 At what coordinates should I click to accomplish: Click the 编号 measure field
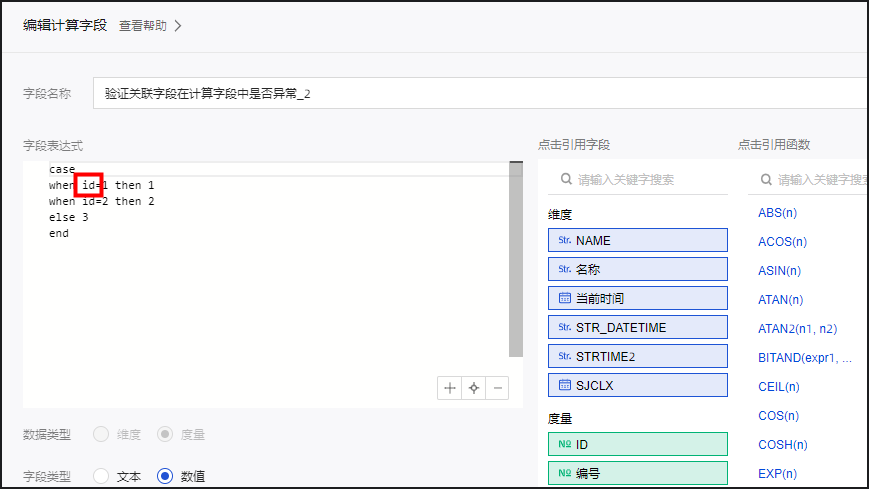coord(637,473)
